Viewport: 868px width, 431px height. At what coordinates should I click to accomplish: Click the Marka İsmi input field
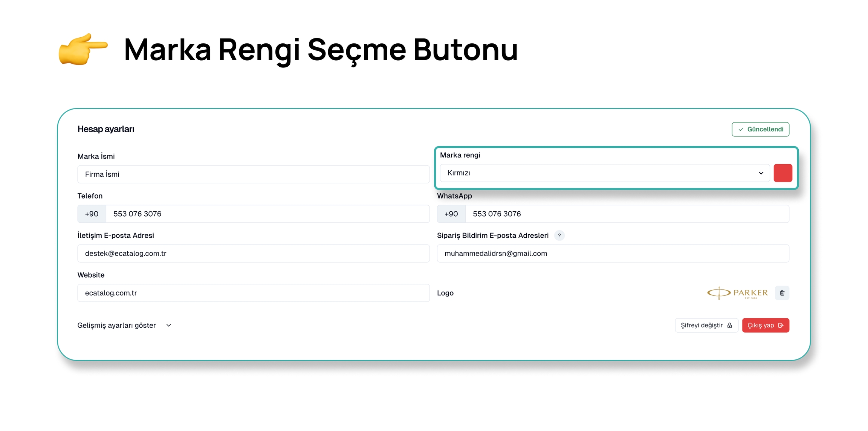pyautogui.click(x=253, y=174)
